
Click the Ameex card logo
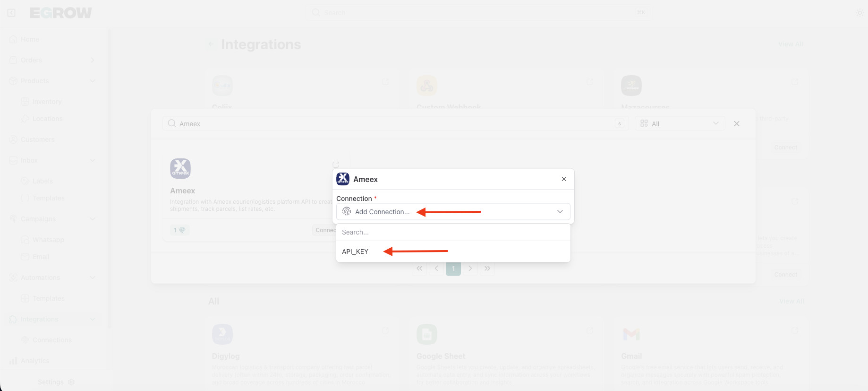[180, 169]
